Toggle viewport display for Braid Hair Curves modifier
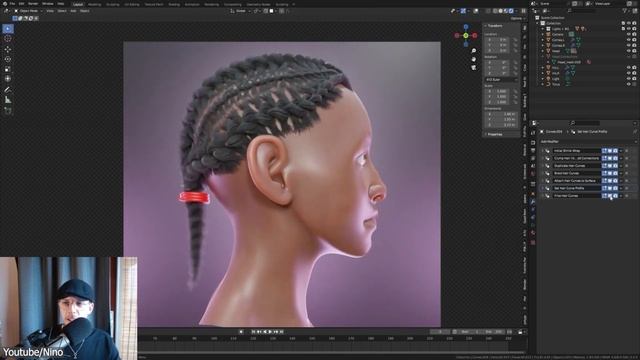The height and width of the screenshot is (360, 640). [610, 173]
